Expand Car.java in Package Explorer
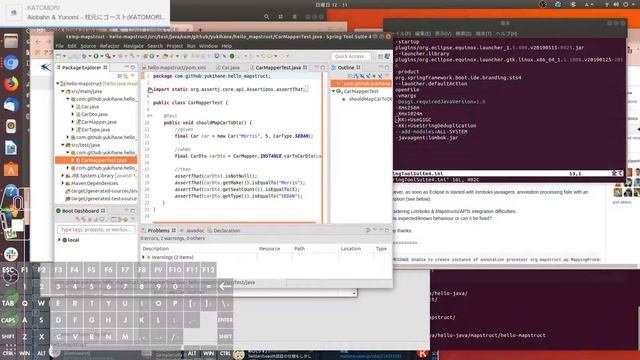This screenshot has height=360, width=640. click(73, 107)
